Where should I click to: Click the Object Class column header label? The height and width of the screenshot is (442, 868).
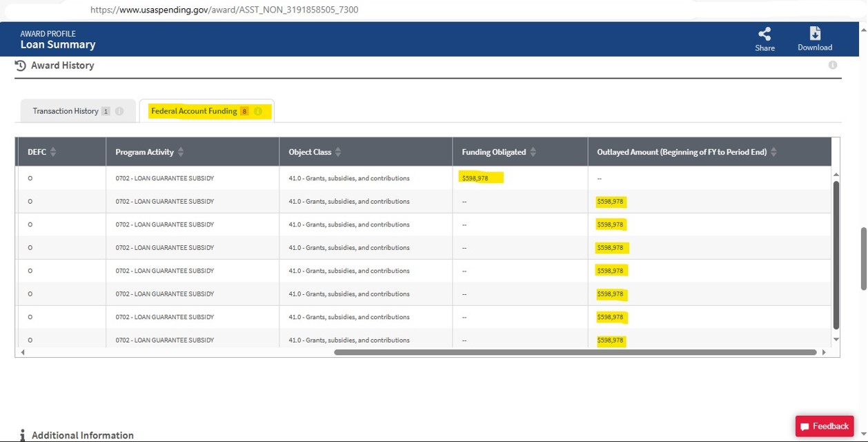tap(310, 152)
